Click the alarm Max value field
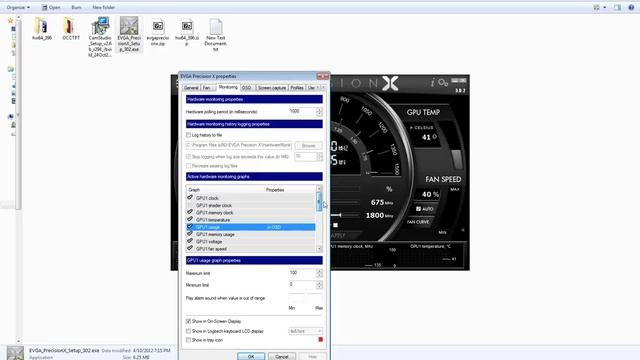The width and height of the screenshot is (640, 360). 315,298
